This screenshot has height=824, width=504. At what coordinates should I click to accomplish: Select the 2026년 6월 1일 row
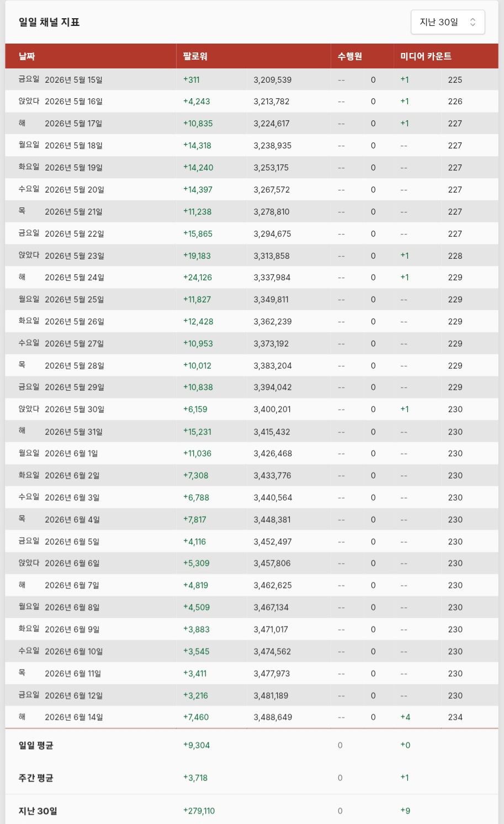252,454
